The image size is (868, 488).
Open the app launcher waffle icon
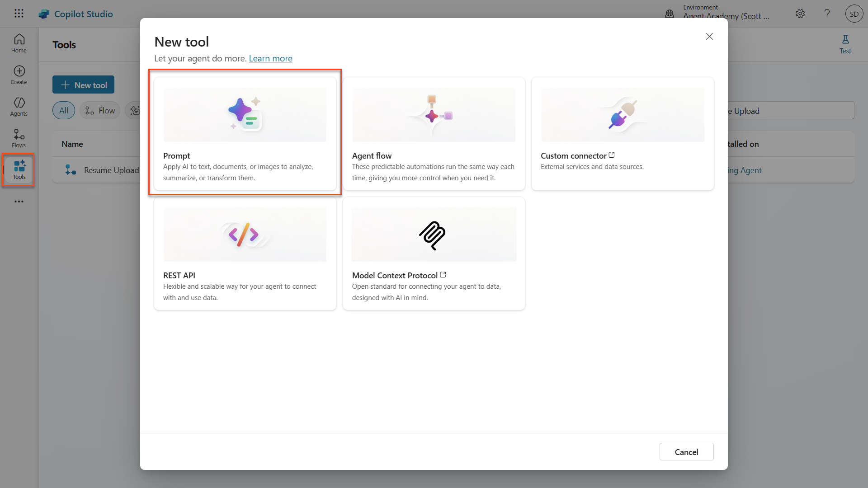[x=19, y=14]
